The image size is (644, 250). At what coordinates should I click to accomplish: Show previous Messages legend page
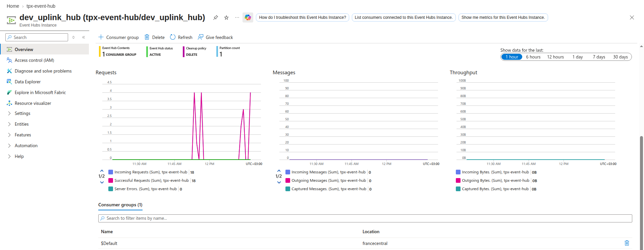[x=279, y=171]
